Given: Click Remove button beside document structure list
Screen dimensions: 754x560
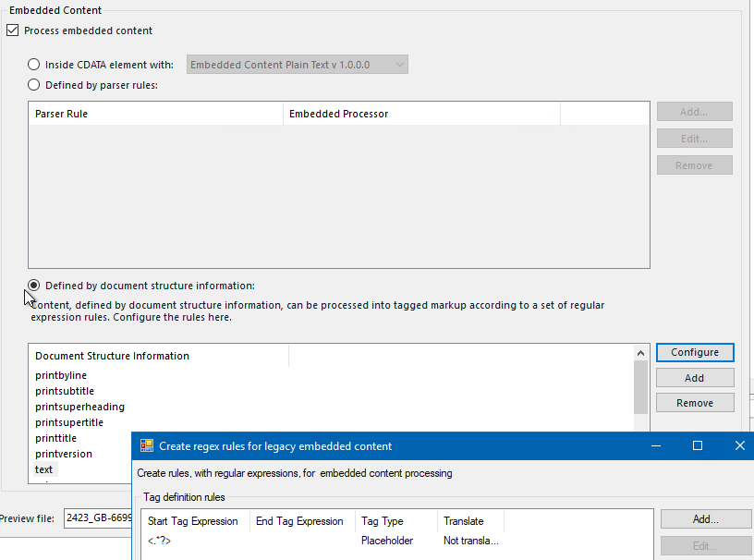Looking at the screenshot, I should point(694,403).
